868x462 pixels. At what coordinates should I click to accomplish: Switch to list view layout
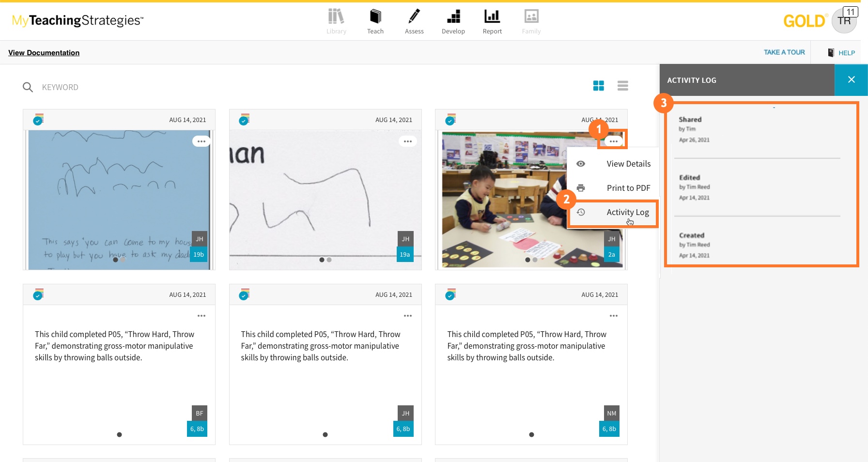point(623,86)
